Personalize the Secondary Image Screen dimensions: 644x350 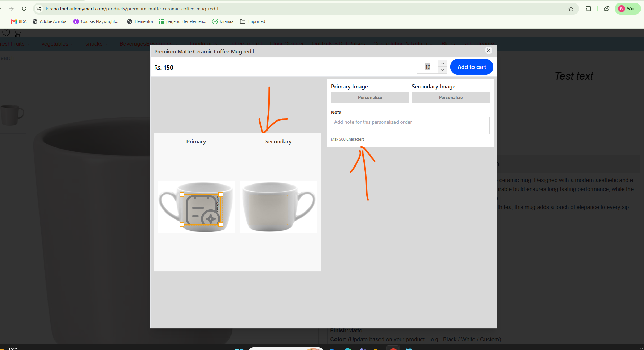pos(451,97)
